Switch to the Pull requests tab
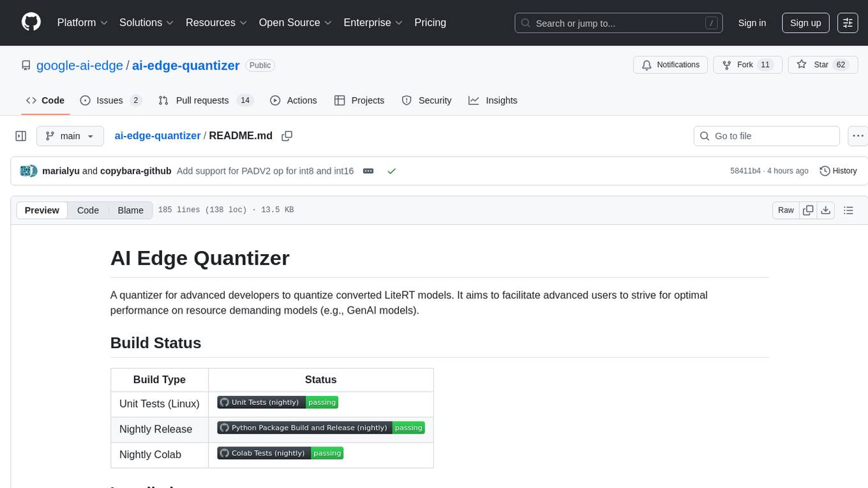This screenshot has width=868, height=488. click(206, 100)
